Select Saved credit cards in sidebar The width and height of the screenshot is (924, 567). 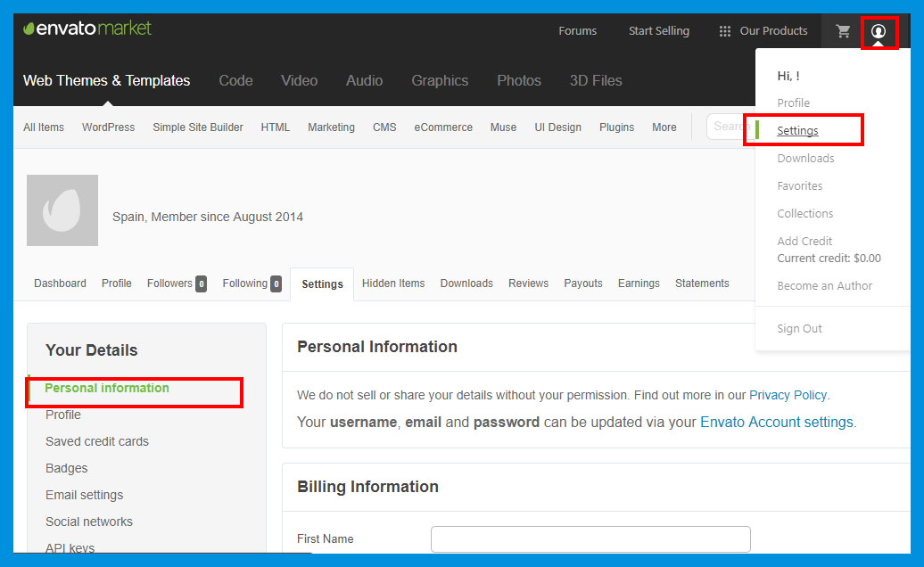tap(97, 441)
